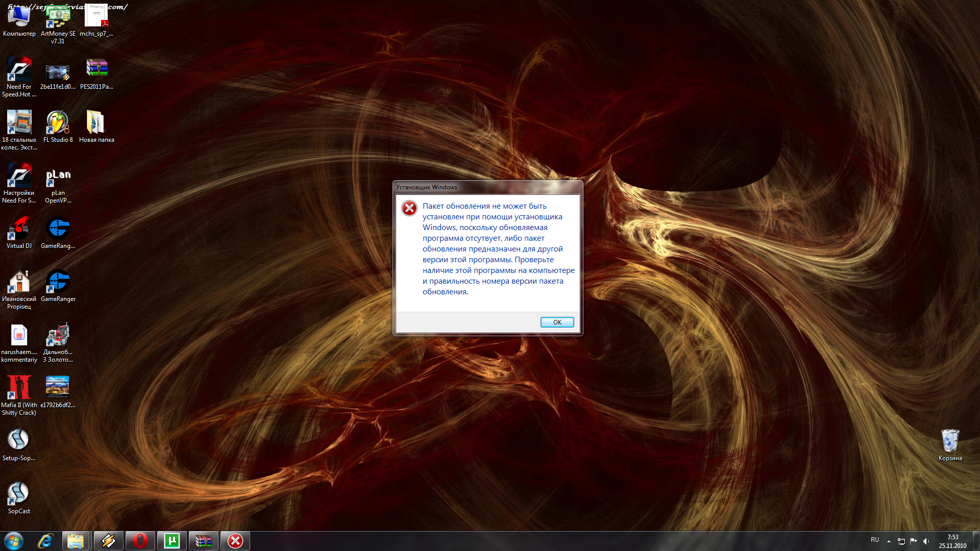Open the mchs_sp7 PDF document
980x551 pixels.
(96, 17)
